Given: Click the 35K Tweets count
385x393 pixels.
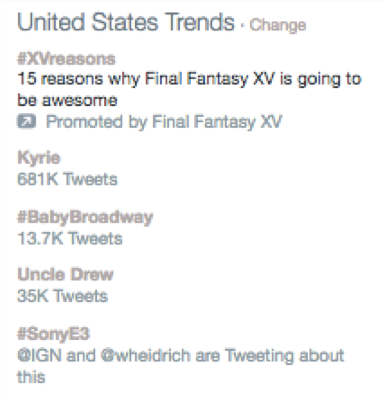Looking at the screenshot, I should click(x=62, y=296).
